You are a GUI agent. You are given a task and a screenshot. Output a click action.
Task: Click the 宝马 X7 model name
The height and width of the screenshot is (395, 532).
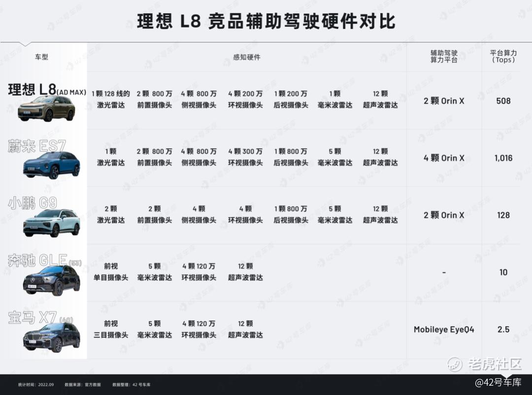tap(40, 318)
